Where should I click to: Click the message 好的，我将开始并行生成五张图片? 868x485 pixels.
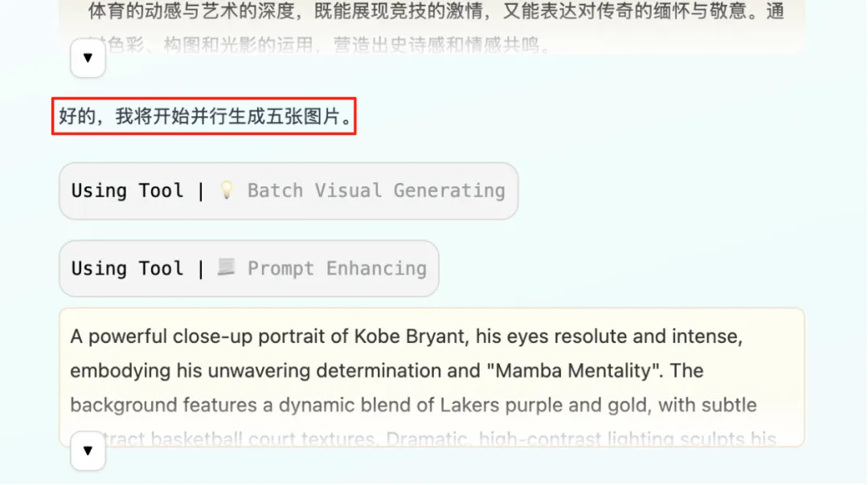(x=205, y=117)
